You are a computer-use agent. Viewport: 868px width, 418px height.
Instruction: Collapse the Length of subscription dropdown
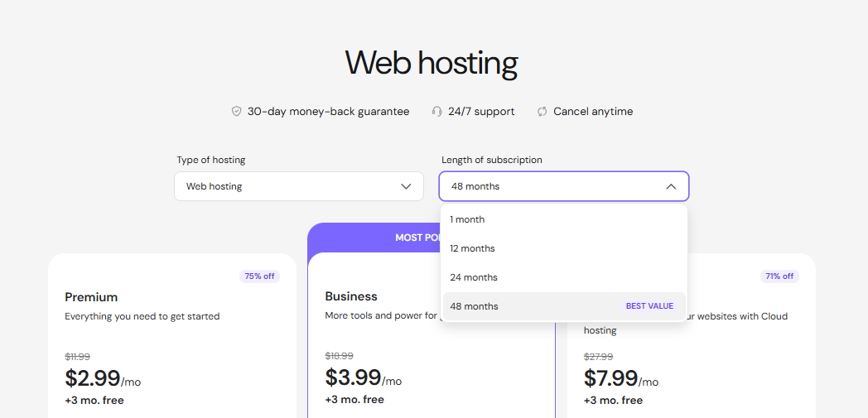(564, 186)
